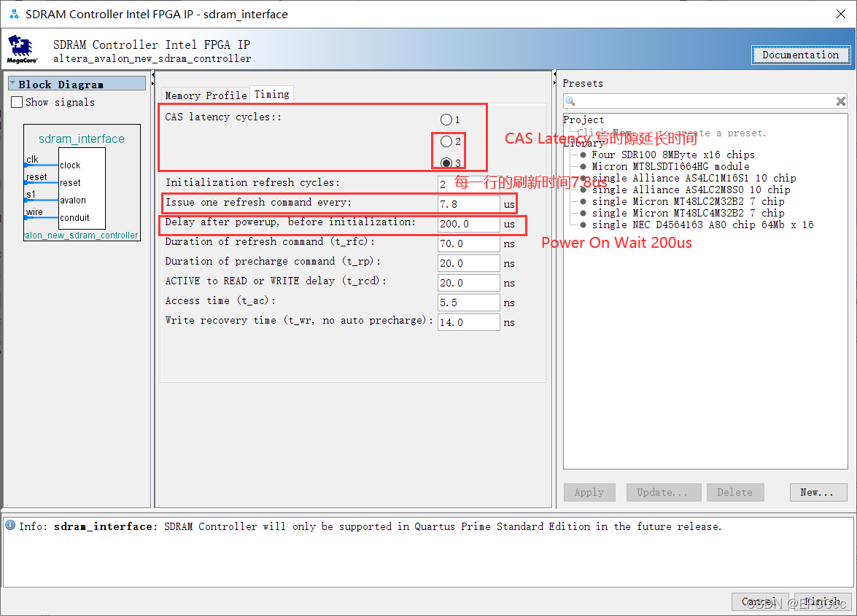Open the Documentation page
Image resolution: width=857 pixels, height=616 pixels.
coord(800,55)
